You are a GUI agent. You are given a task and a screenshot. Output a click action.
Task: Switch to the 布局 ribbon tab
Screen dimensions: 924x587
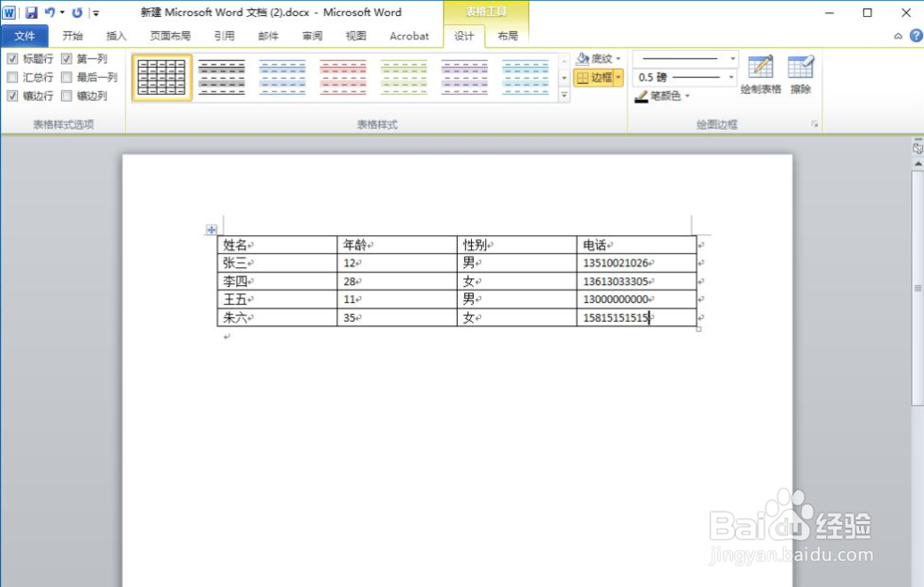(508, 36)
